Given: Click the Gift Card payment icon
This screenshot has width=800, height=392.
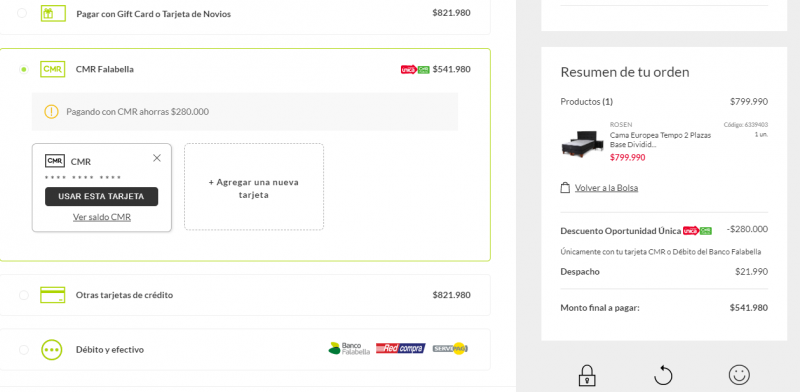Looking at the screenshot, I should click(x=53, y=14).
